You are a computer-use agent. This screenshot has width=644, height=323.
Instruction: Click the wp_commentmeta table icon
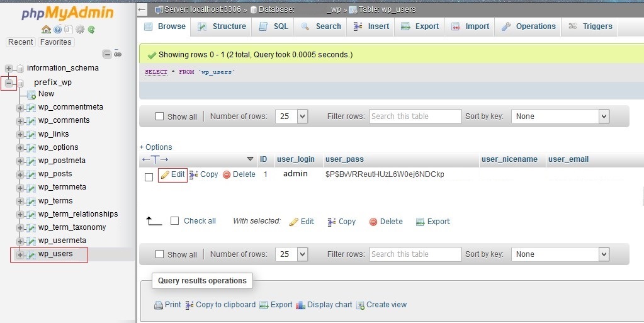pyautogui.click(x=31, y=108)
